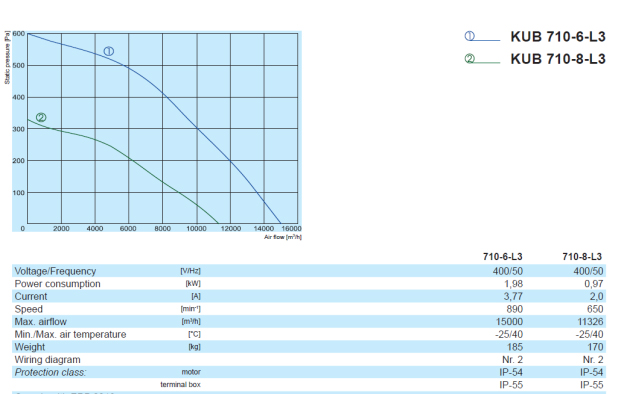Screen dimensions: 624x394
Task: Click the blue circled 1 marker on chart
Action: click(x=109, y=51)
